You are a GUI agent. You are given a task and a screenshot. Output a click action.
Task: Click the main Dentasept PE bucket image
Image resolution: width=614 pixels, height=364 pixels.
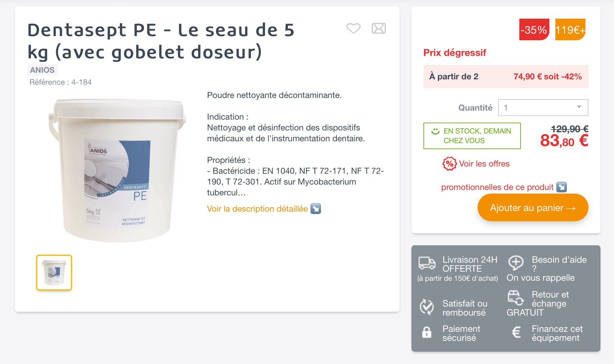click(x=117, y=170)
